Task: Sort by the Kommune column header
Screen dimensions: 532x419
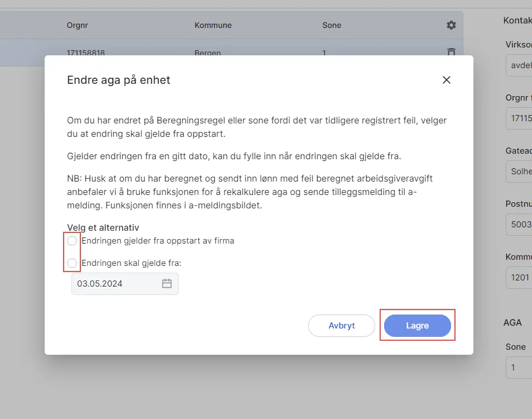Action: click(213, 25)
